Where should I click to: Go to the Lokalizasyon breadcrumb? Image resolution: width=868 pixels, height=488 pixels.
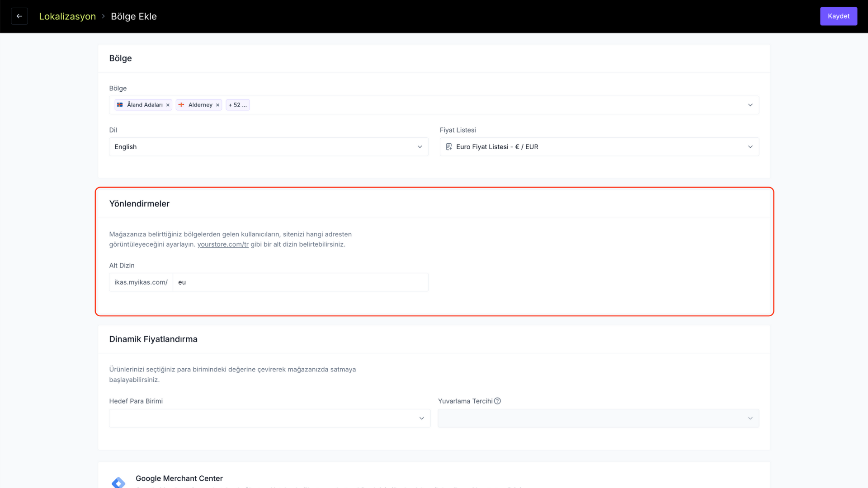(67, 16)
